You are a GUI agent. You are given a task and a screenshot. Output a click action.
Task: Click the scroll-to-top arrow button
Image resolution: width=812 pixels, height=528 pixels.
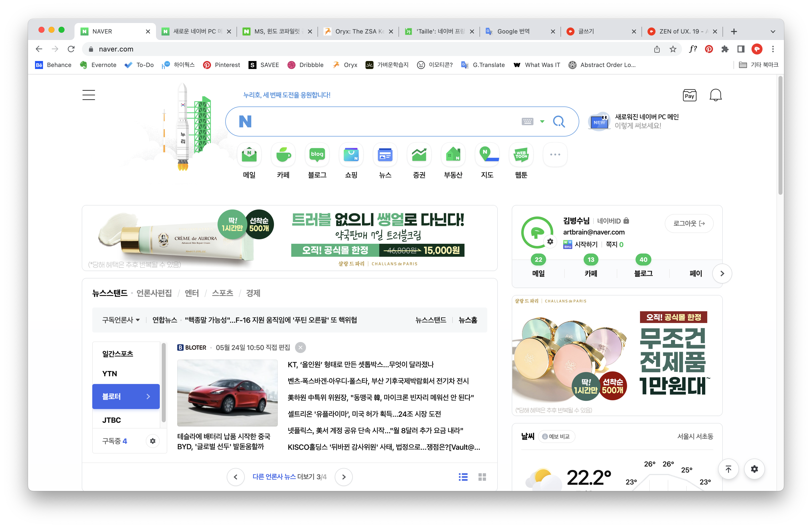tap(728, 469)
